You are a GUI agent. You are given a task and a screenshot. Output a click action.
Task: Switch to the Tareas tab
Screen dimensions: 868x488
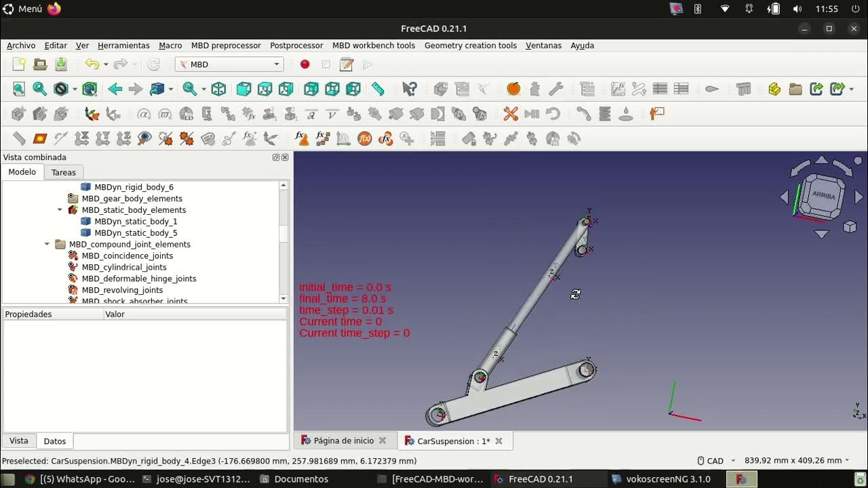(x=64, y=172)
